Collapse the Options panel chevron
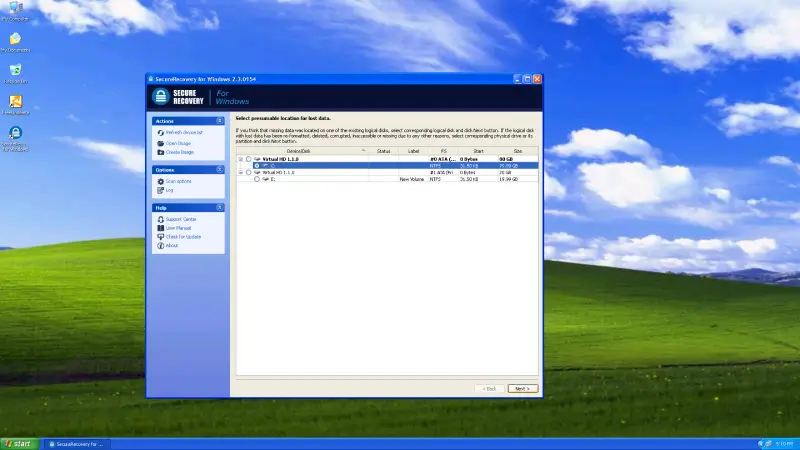The image size is (800, 450). point(220,170)
